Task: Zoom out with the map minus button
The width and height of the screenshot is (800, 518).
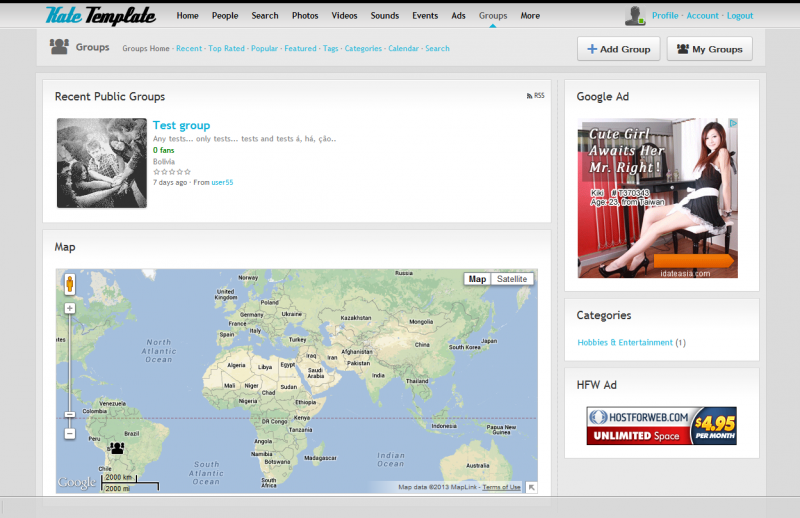Action: tap(70, 434)
